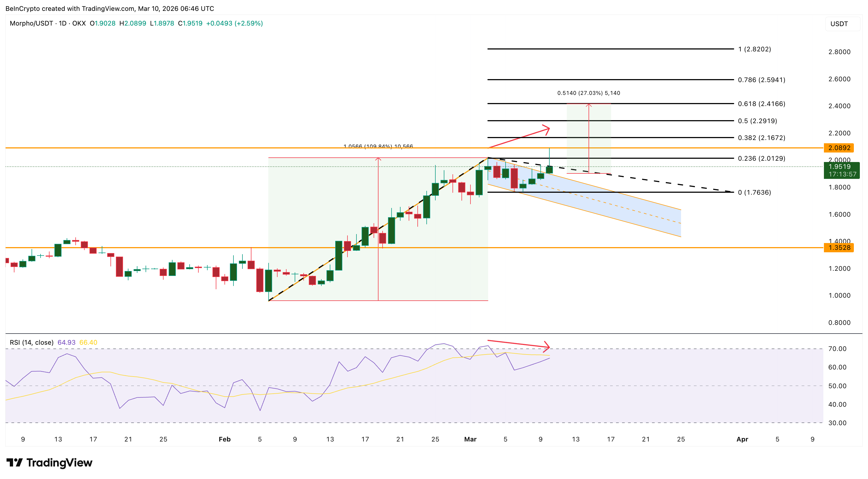The height and width of the screenshot is (479, 868).
Task: Click the Mar label on the time axis
Action: click(471, 439)
